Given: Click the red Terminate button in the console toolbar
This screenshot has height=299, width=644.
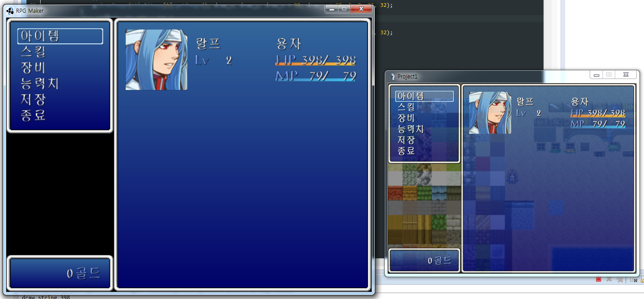Looking at the screenshot, I should tap(598, 279).
